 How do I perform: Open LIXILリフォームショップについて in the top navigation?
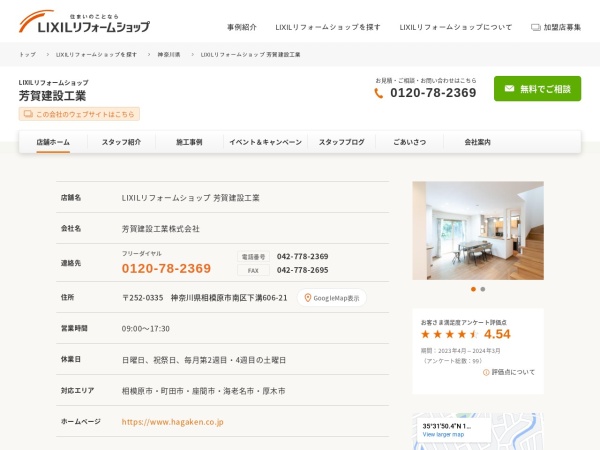coord(455,27)
